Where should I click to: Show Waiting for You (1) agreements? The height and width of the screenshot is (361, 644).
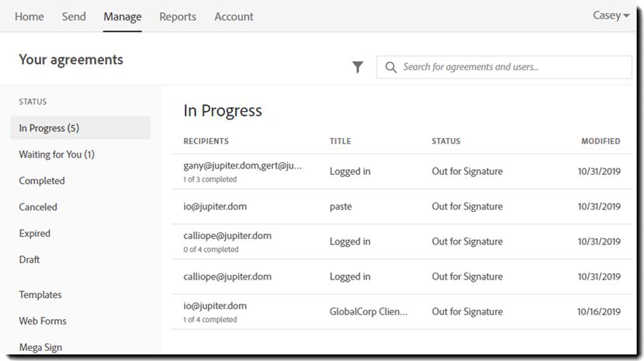pos(57,154)
